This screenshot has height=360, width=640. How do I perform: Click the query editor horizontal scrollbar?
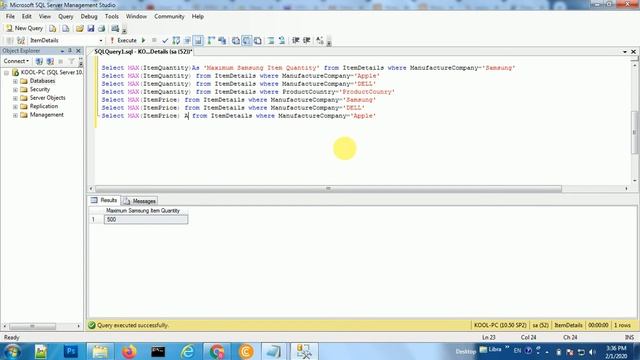click(328, 189)
